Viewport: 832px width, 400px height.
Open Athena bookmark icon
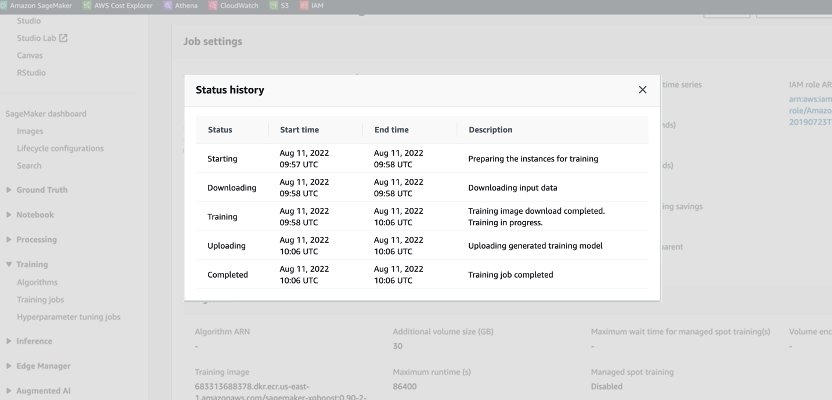click(x=168, y=5)
